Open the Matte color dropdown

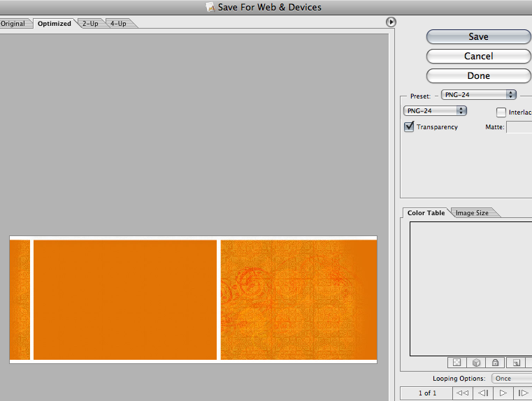coord(519,127)
